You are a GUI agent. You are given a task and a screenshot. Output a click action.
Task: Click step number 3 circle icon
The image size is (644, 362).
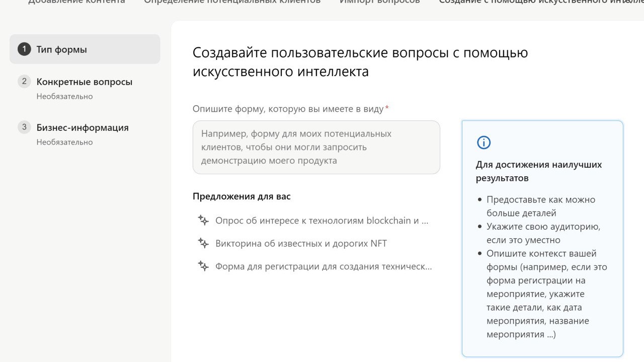click(x=24, y=127)
